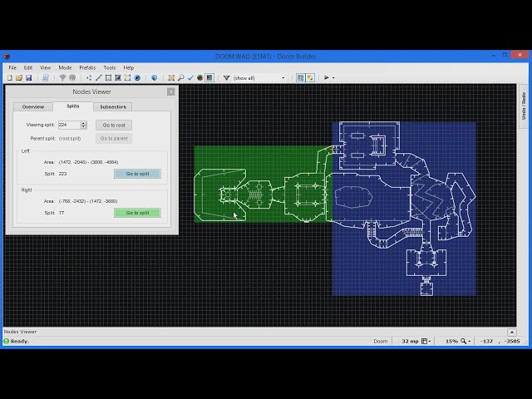Close the Nodes Viewer panel
Image resolution: width=532 pixels, height=399 pixels.
click(171, 91)
